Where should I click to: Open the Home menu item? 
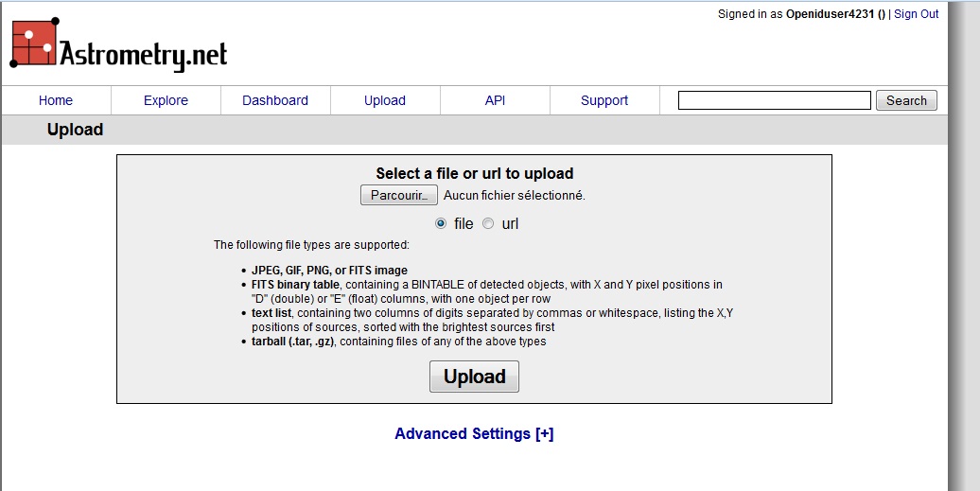coord(56,100)
